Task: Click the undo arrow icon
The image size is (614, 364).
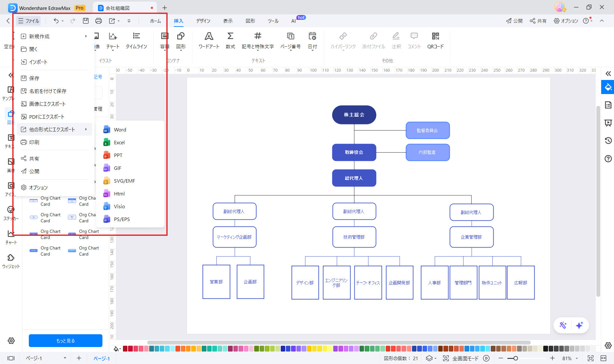Action: 56,21
